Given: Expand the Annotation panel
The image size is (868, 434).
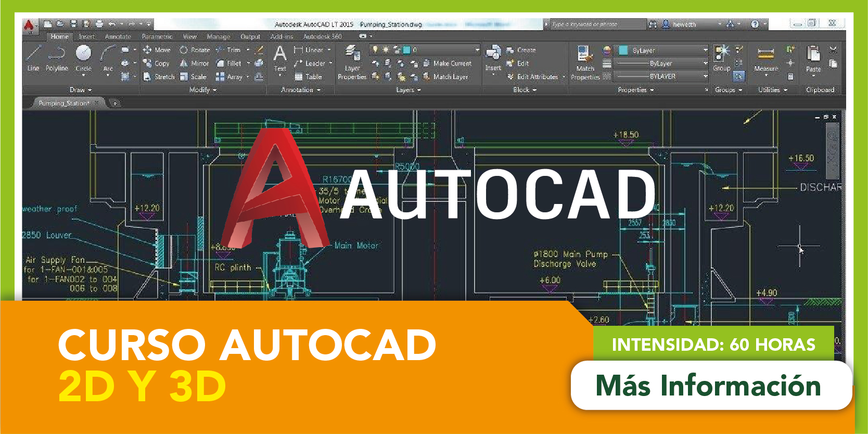Looking at the screenshot, I should [x=301, y=90].
